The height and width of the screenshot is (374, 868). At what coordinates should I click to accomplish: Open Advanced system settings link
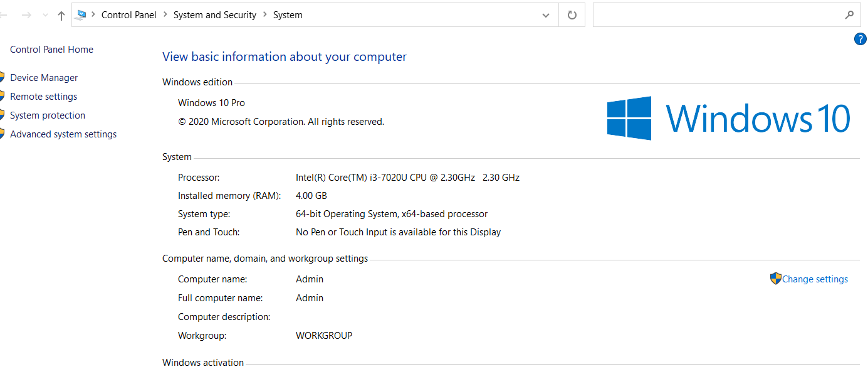coord(63,134)
